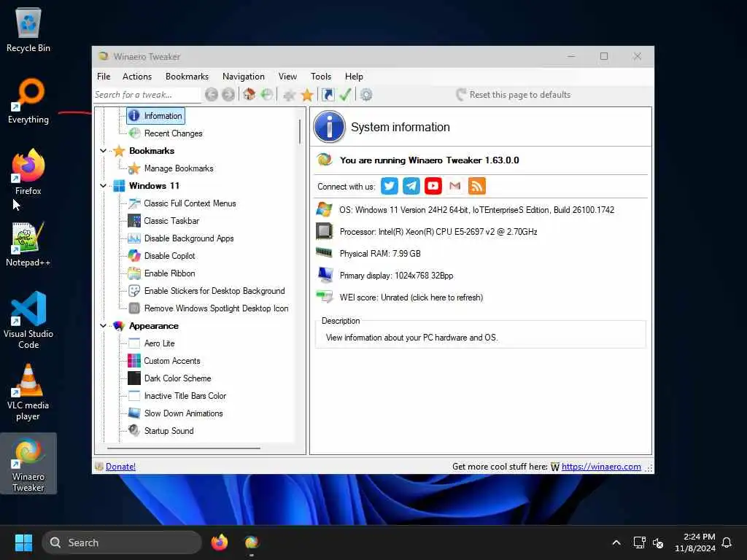Click the Physical RAM 7.99 GB line

(379, 254)
